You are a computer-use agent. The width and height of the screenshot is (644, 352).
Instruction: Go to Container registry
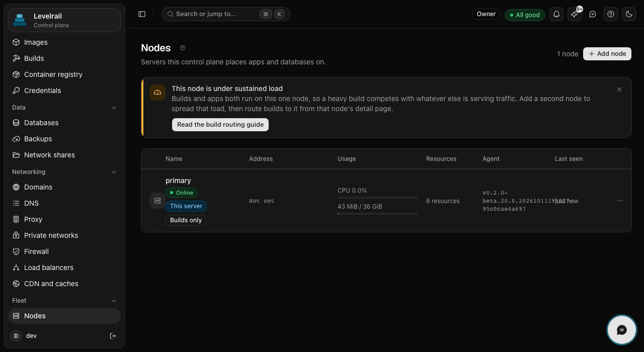tap(64, 74)
